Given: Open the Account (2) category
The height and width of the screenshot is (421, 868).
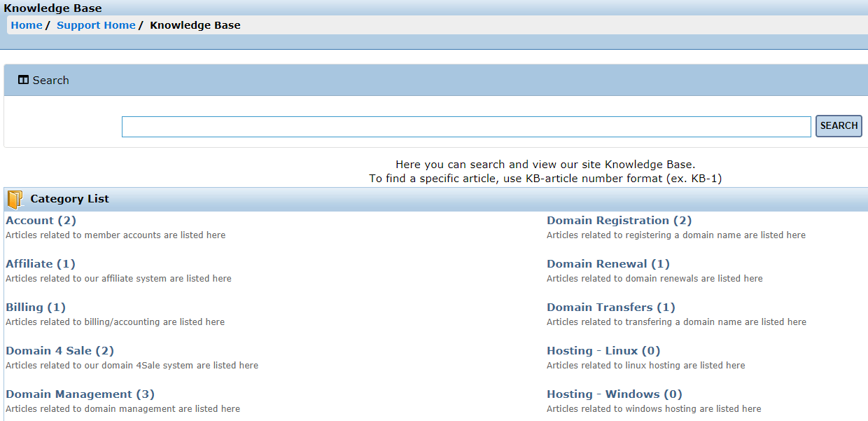Looking at the screenshot, I should [x=41, y=221].
